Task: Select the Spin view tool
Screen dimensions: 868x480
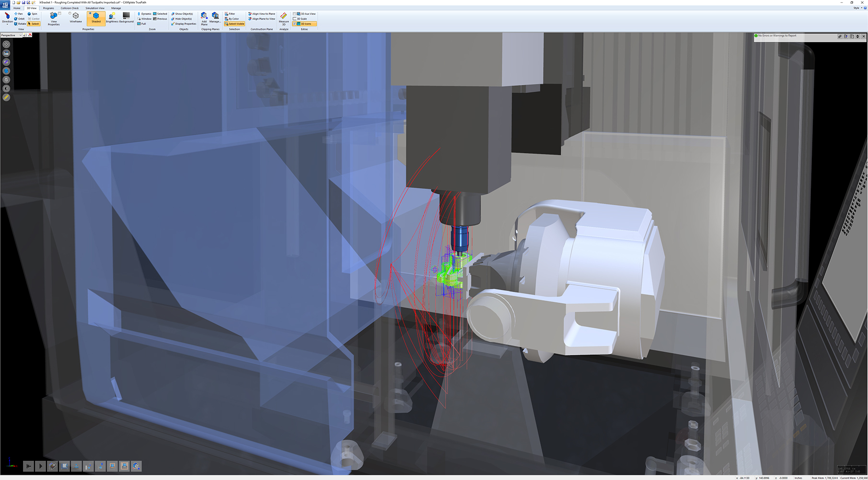Action: (33, 14)
